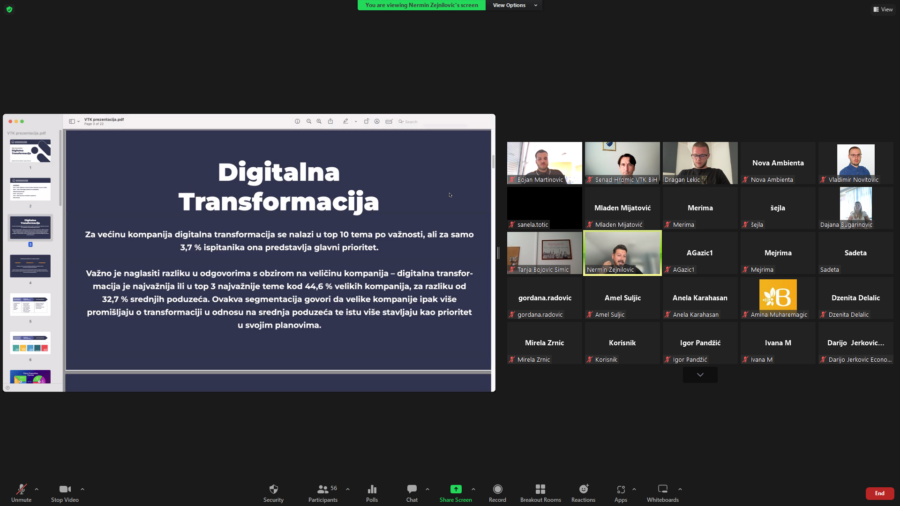Expand the caret next to Whiteboards

pyautogui.click(x=680, y=489)
